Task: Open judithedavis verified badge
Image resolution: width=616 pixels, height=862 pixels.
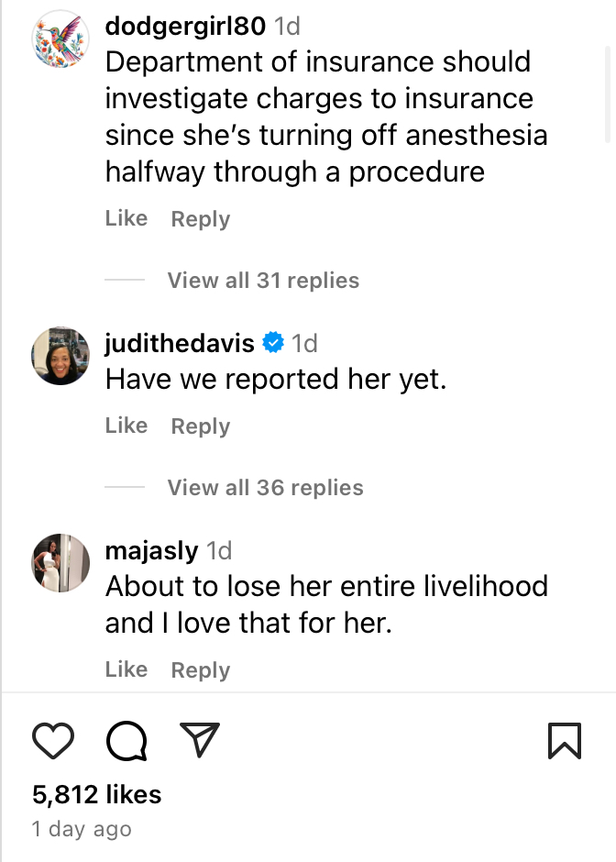Action: pyautogui.click(x=273, y=343)
